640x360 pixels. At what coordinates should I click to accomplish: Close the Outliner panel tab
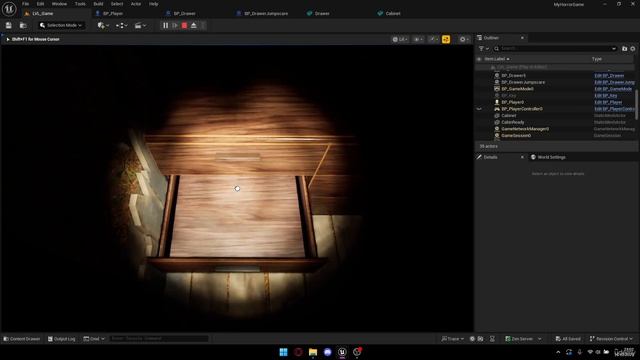pos(522,38)
